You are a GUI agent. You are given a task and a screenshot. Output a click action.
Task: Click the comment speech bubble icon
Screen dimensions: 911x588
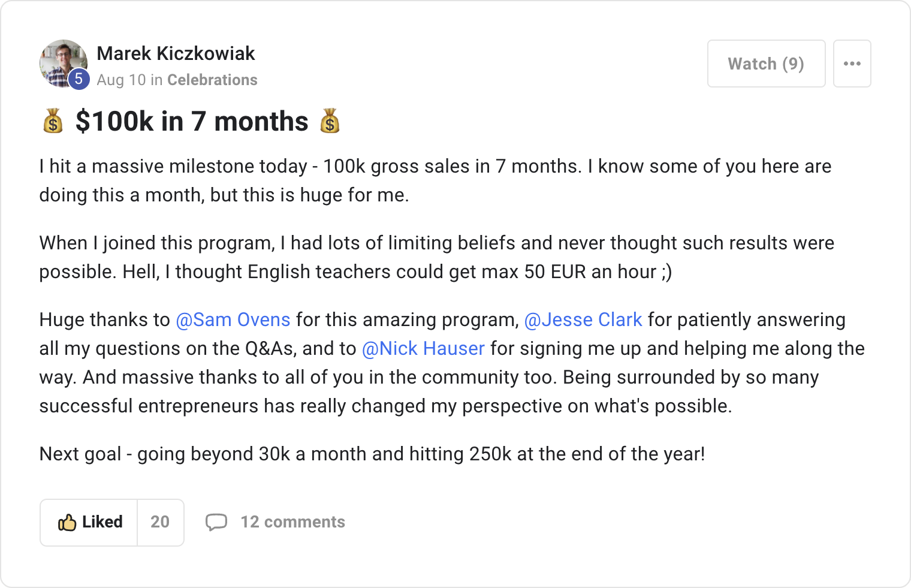point(216,522)
